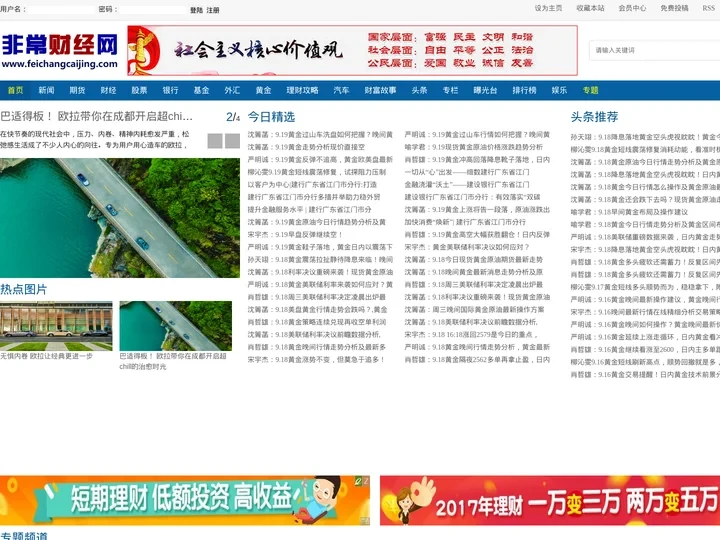720x540 pixels.
Task: Open article 宋宇杰：9.19早盘反弹继续空！
Action: pyautogui.click(x=295, y=235)
